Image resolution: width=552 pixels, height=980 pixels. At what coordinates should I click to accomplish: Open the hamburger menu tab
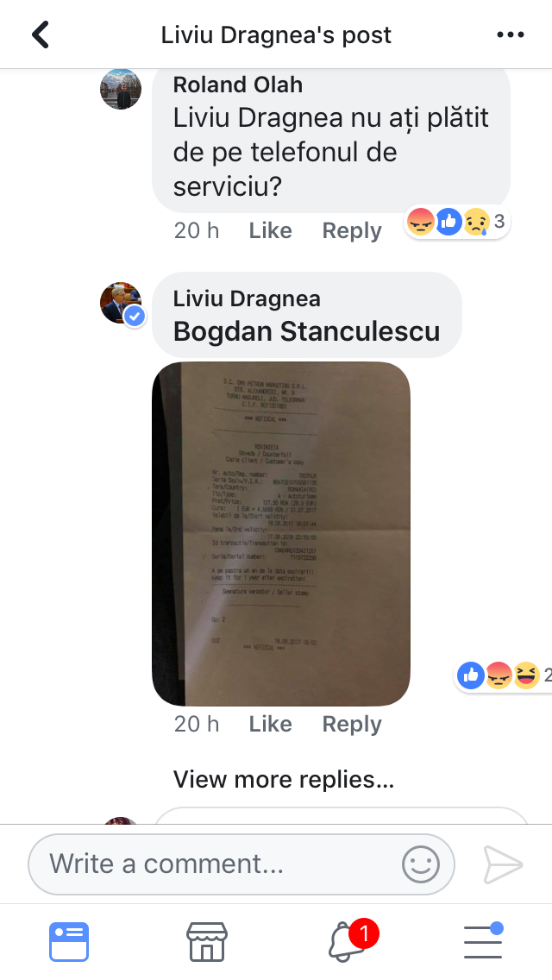(484, 940)
